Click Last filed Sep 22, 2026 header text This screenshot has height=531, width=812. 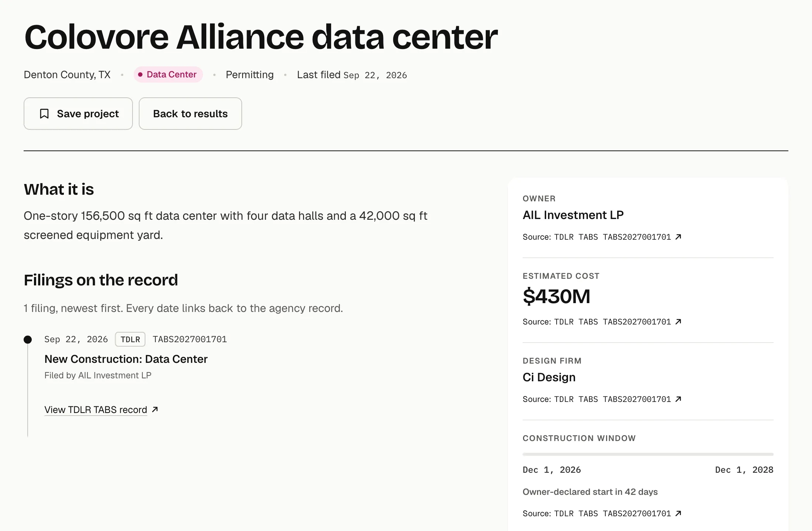pos(352,75)
